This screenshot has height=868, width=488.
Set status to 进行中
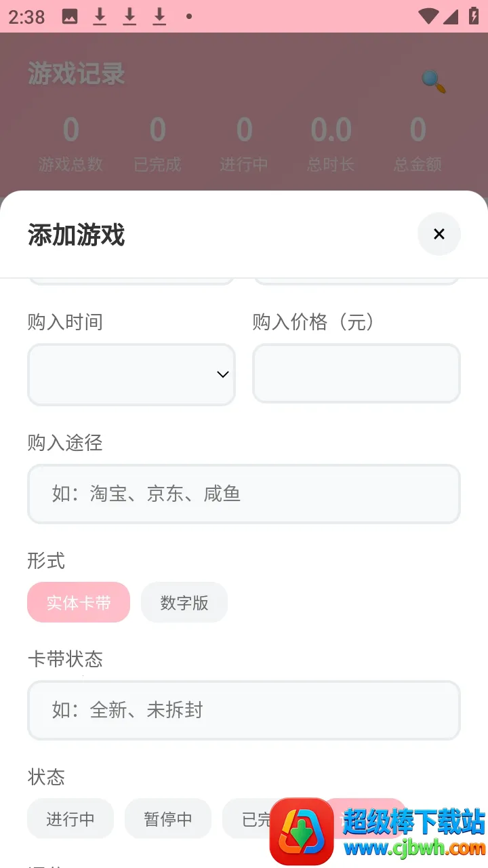coord(70,818)
